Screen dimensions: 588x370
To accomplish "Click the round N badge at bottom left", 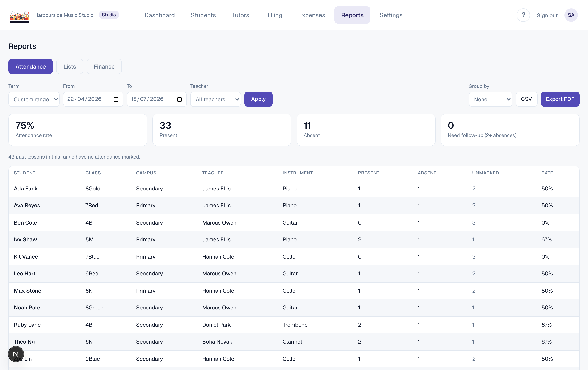I will [16, 354].
